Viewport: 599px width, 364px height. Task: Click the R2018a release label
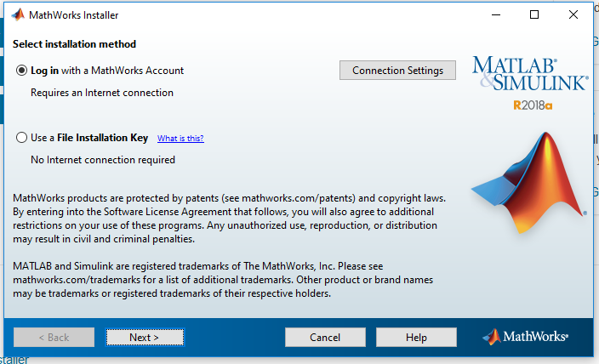point(533,105)
